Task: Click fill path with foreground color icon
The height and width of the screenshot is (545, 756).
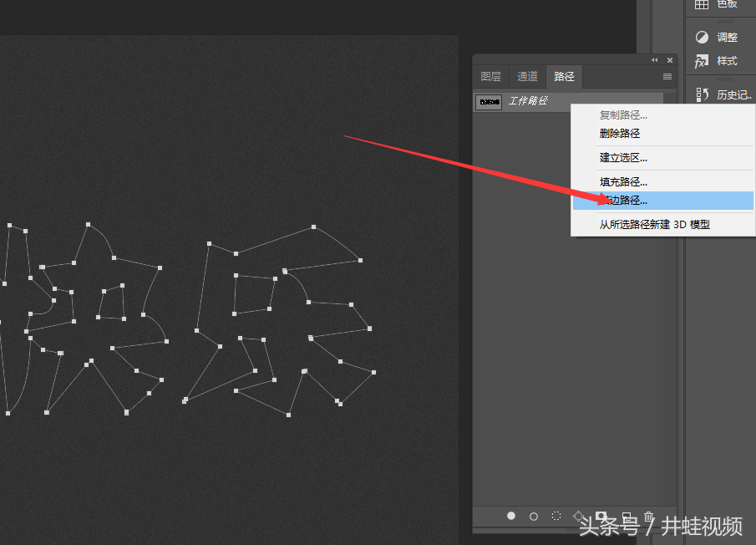Action: [x=511, y=516]
